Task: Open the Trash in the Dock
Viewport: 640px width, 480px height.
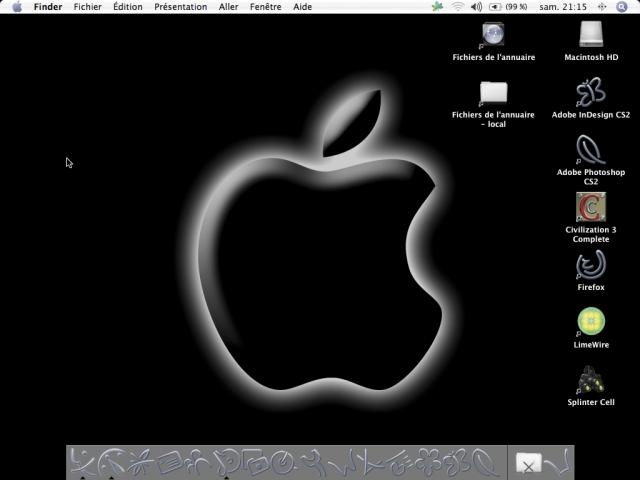Action: coord(558,463)
